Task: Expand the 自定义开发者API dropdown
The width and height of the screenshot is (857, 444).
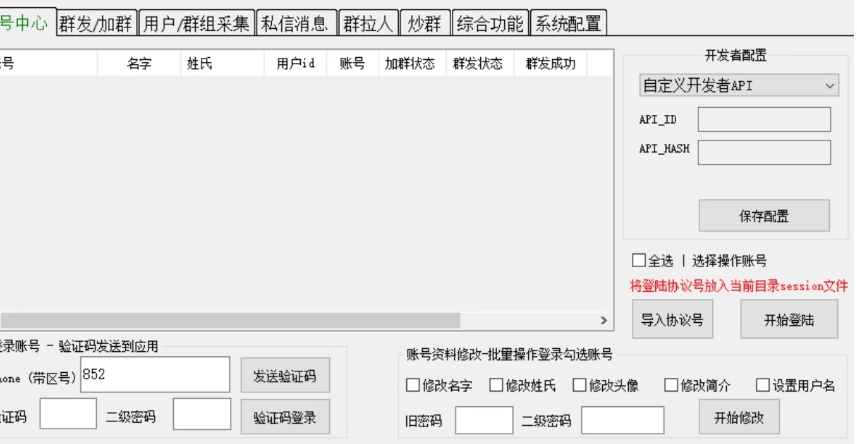Action: point(739,86)
